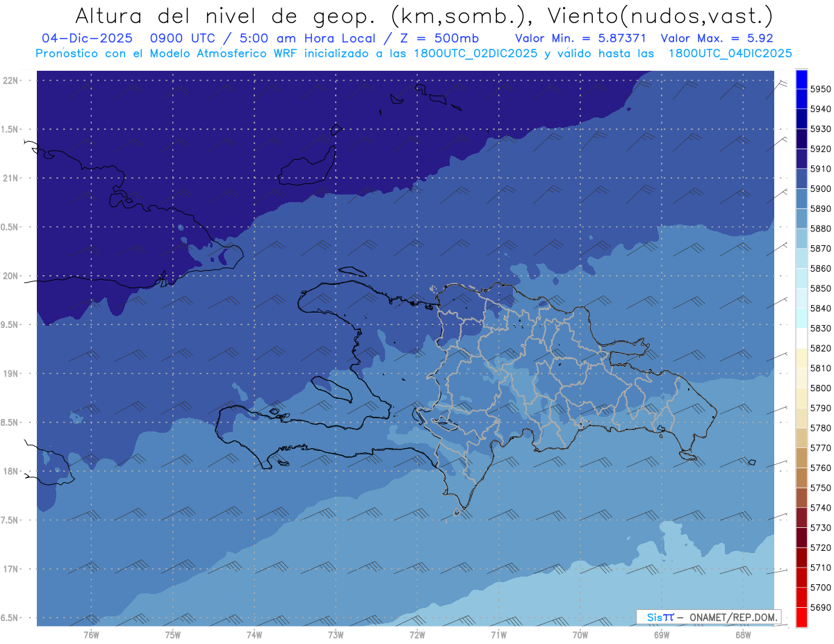
Task: Click the 'Viento(nudos,vast.)' part of the title
Action: pos(660,15)
